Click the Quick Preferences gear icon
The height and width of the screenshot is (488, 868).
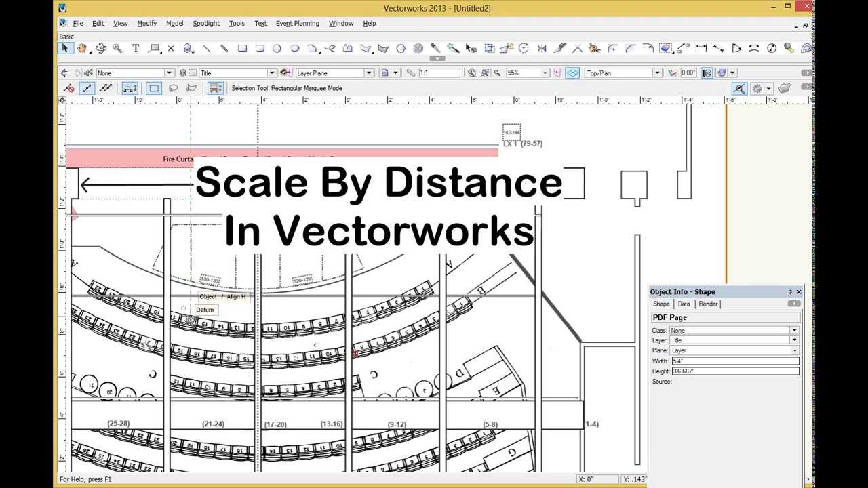(757, 89)
